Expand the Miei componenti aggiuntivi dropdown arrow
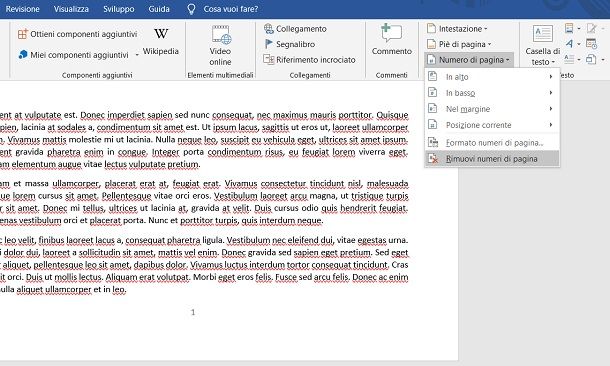 tap(137, 55)
